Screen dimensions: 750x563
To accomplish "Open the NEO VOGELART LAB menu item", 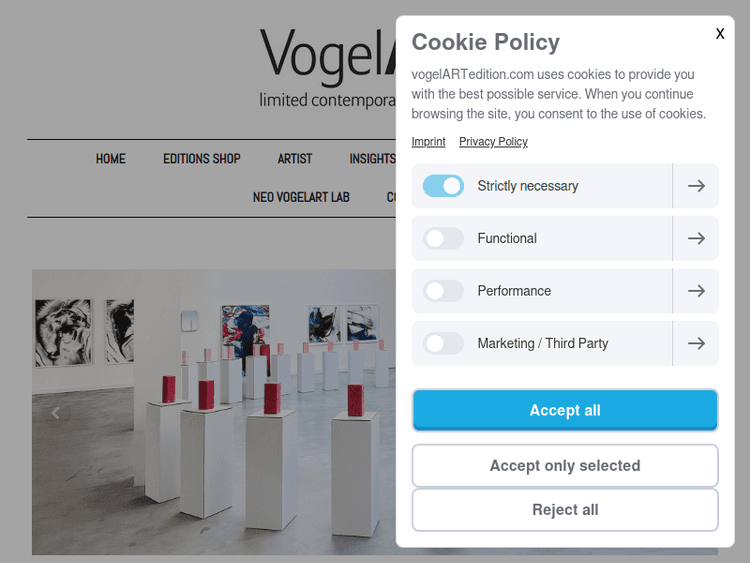I will pos(301,197).
